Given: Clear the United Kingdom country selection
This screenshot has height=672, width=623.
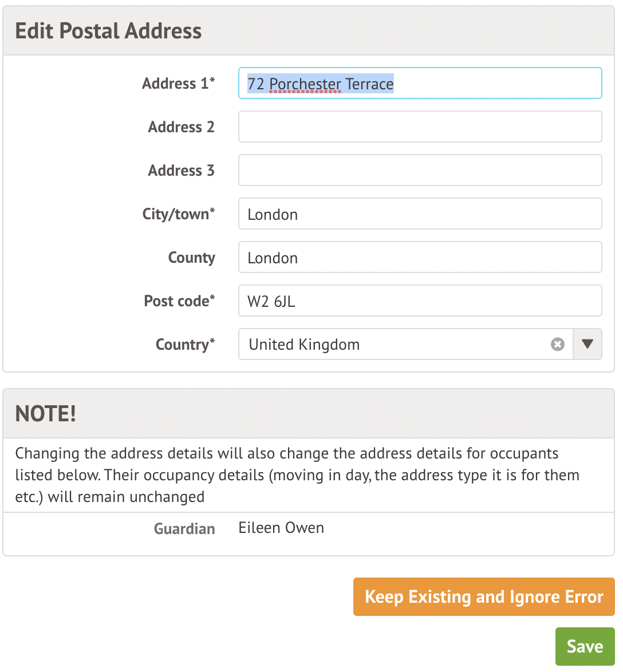Looking at the screenshot, I should coord(557,344).
